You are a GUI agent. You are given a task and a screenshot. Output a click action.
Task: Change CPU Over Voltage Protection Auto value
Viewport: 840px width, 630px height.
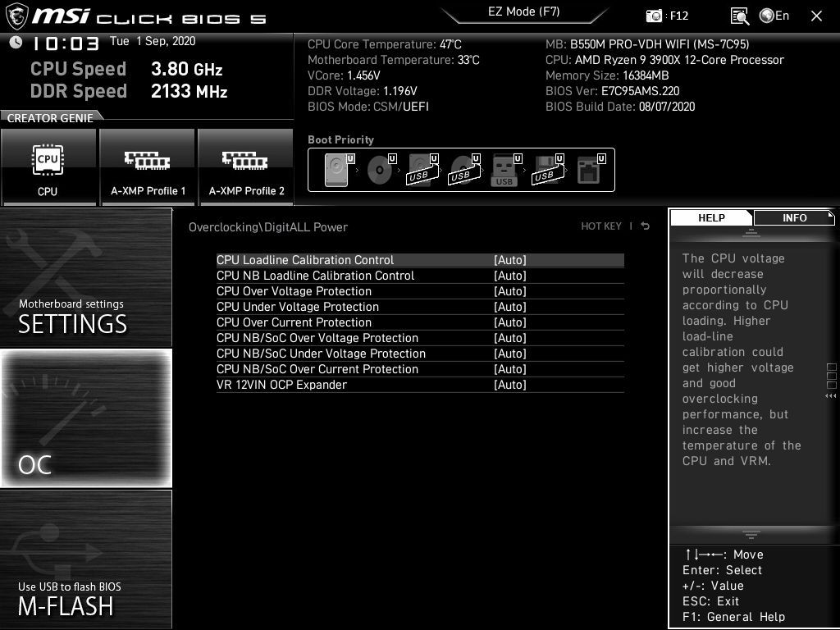[x=510, y=291]
